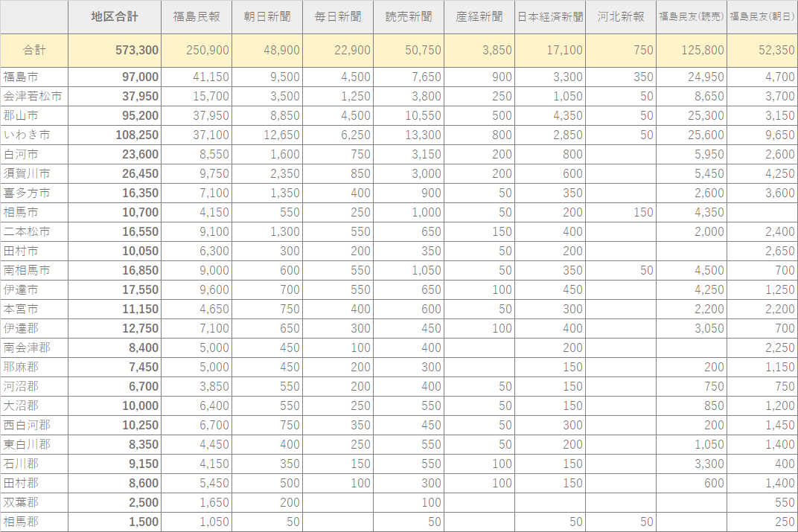The height and width of the screenshot is (532, 798).
Task: Click 相馬郡 total 1,500
Action: tap(115, 522)
